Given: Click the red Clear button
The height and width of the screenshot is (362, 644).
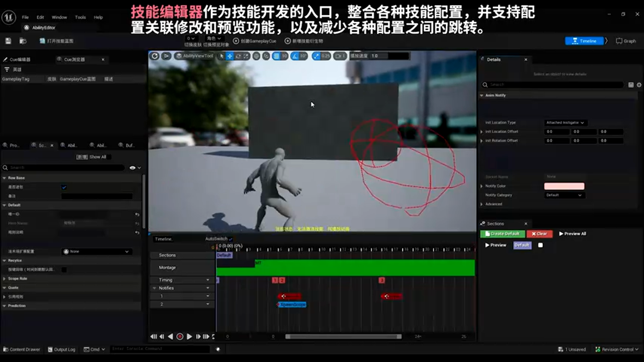Looking at the screenshot, I should tap(539, 234).
